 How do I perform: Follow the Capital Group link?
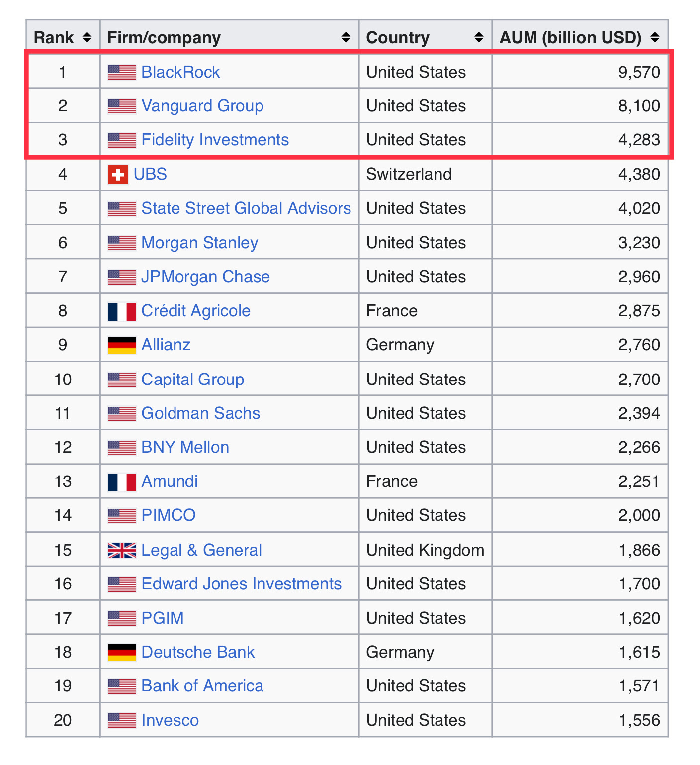(193, 380)
